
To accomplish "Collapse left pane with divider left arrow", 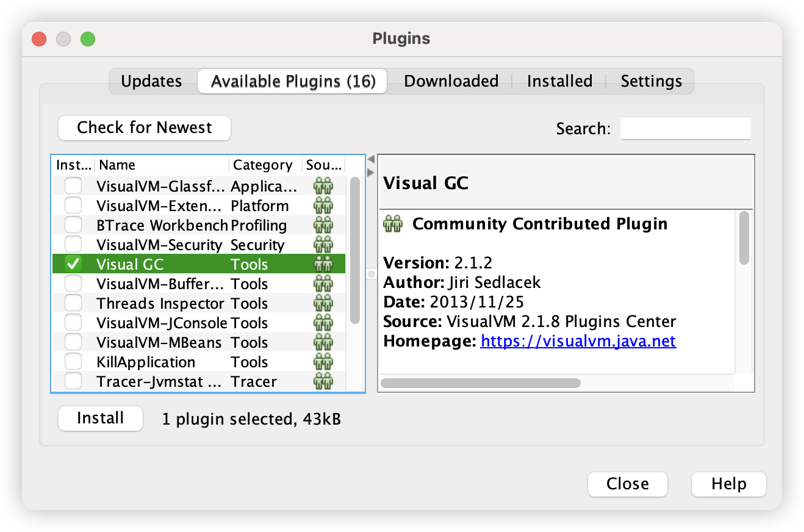I will coord(371,160).
